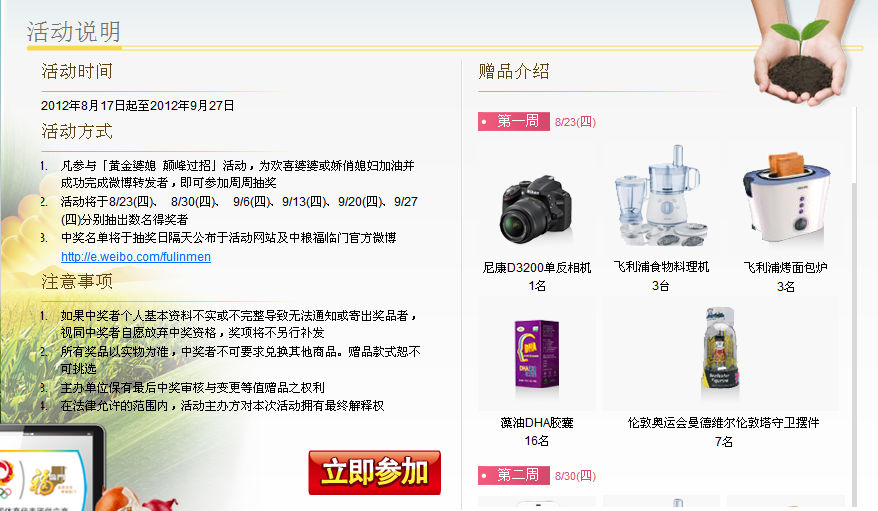Viewport: 878px width, 511px height.
Task: Select the purple DHA capsule box image
Action: point(536,353)
